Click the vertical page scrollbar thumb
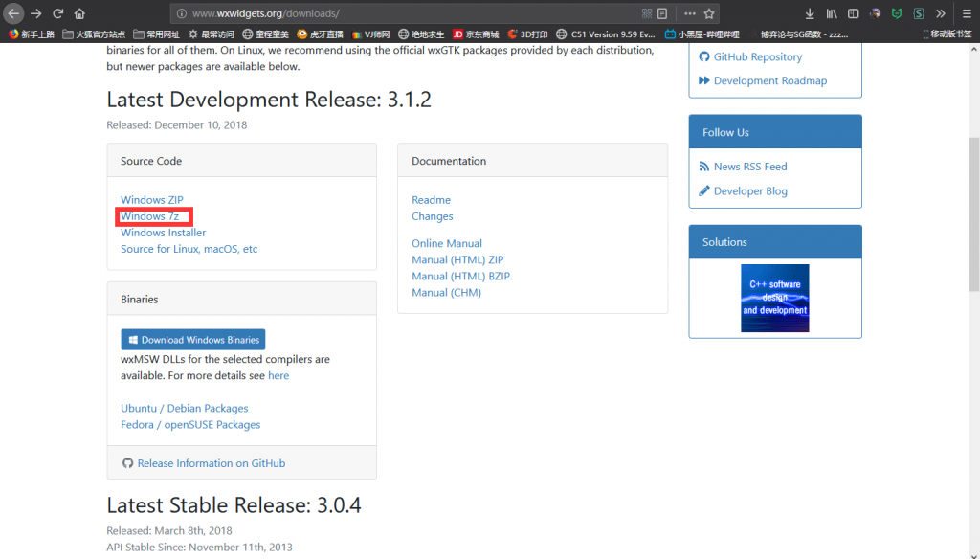980x559 pixels. (x=973, y=213)
